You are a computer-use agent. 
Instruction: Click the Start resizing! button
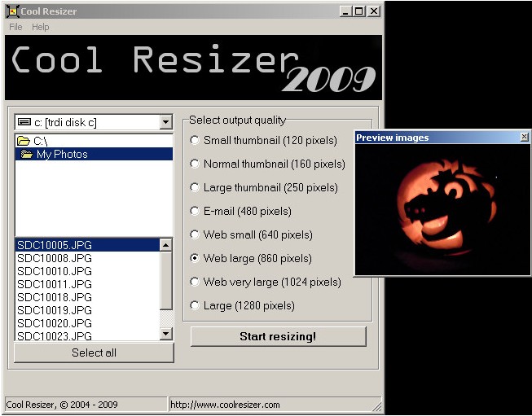click(278, 336)
